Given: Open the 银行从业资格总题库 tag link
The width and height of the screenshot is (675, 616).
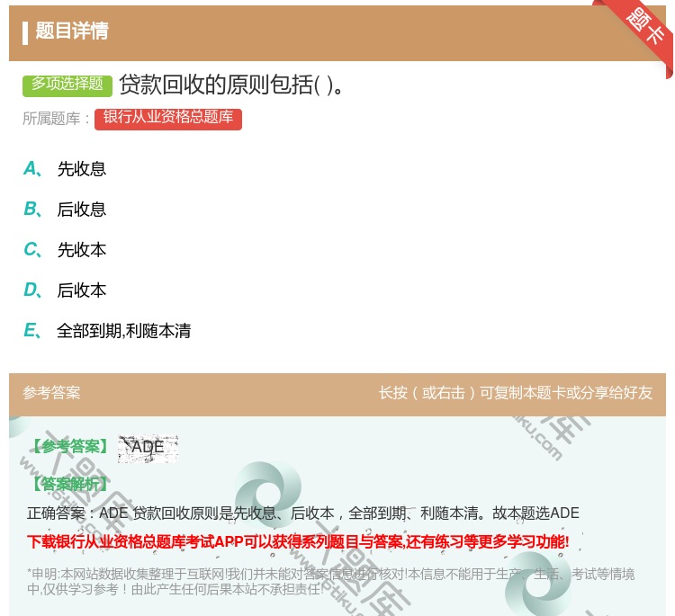Looking at the screenshot, I should tap(168, 119).
